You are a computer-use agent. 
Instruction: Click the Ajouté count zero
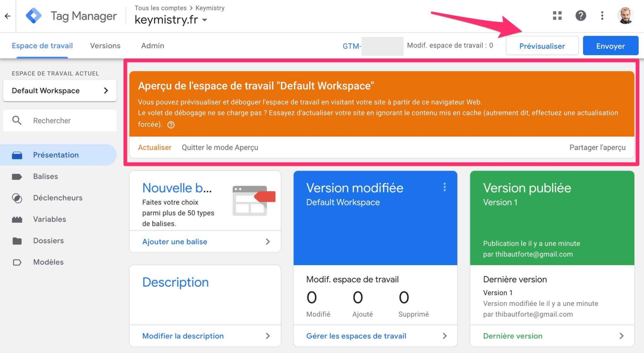coord(358,297)
